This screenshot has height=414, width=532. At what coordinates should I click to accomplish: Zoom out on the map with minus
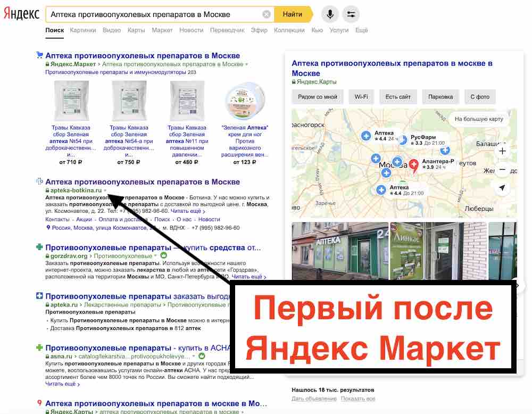(x=503, y=169)
